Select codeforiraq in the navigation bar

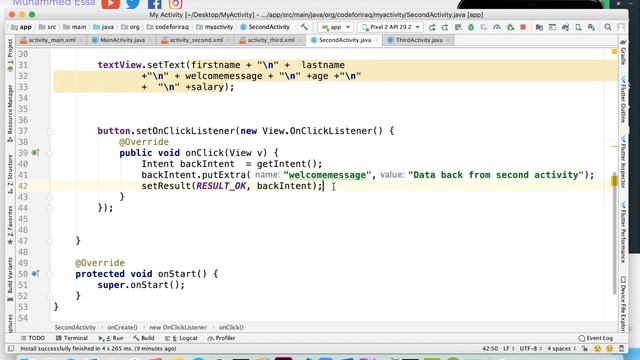click(x=167, y=27)
